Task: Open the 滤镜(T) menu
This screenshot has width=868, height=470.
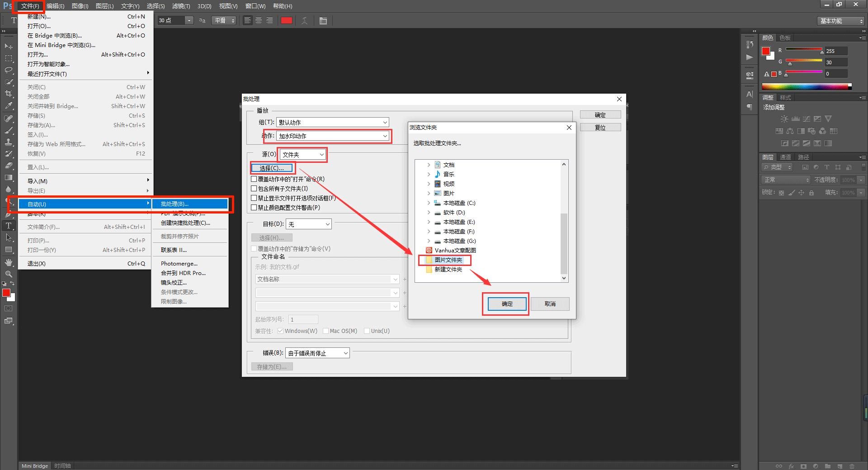Action: [181, 6]
